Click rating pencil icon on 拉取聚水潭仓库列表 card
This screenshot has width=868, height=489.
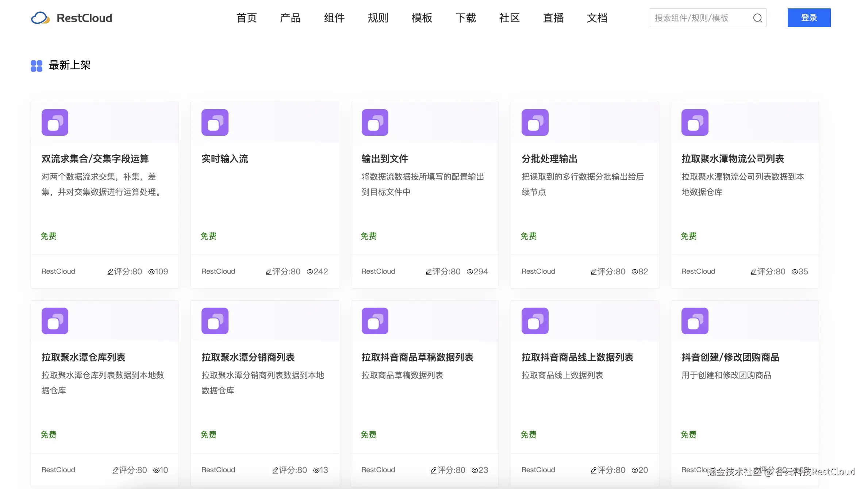point(115,470)
